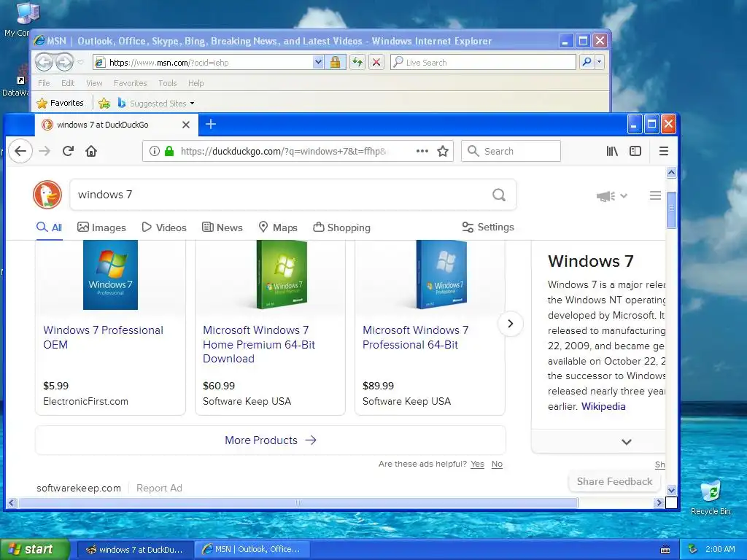Open DuckDuckGo side menu icon
This screenshot has height=560, width=747.
point(655,195)
